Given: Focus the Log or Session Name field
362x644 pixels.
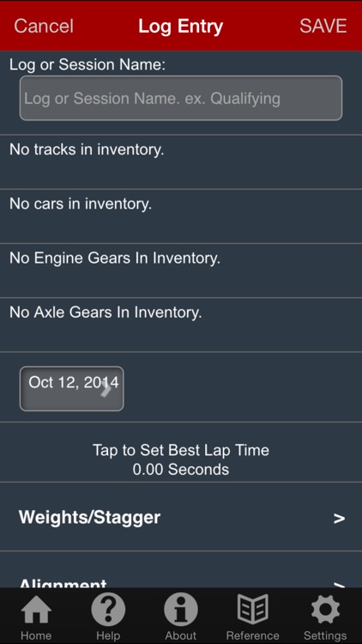Looking at the screenshot, I should [x=181, y=98].
